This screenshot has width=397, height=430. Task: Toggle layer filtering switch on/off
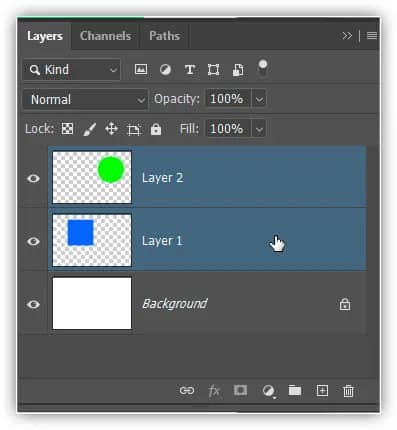[x=263, y=68]
